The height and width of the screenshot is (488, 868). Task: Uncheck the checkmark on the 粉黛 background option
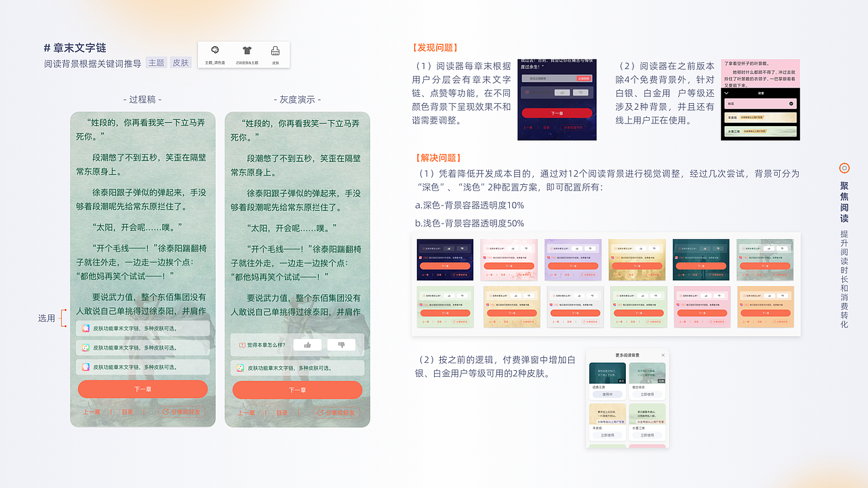[791, 103]
